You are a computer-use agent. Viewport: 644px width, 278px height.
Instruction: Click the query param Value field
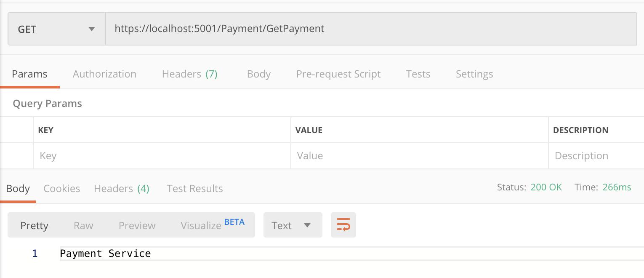419,156
